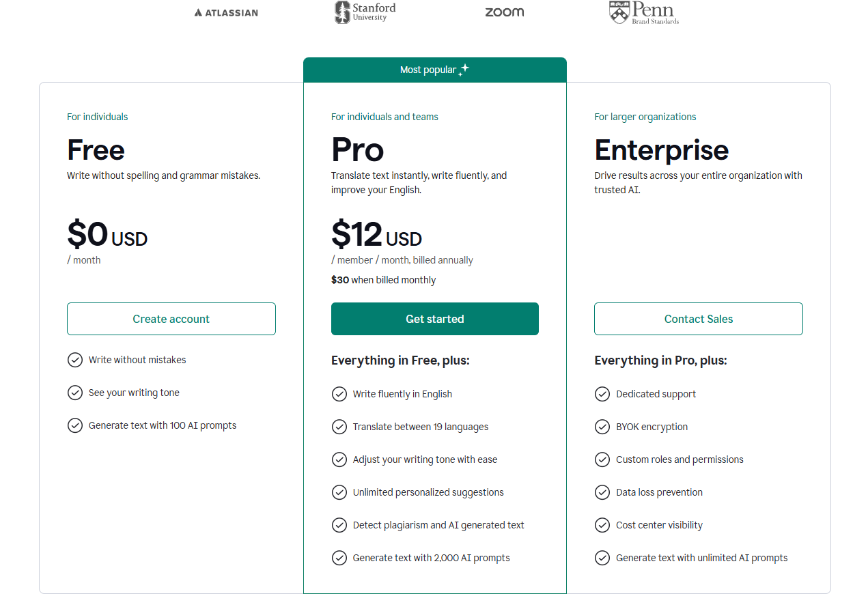This screenshot has height=609, width=868.
Task: Click checkmark icon next to Write without mistakes
Action: [75, 360]
